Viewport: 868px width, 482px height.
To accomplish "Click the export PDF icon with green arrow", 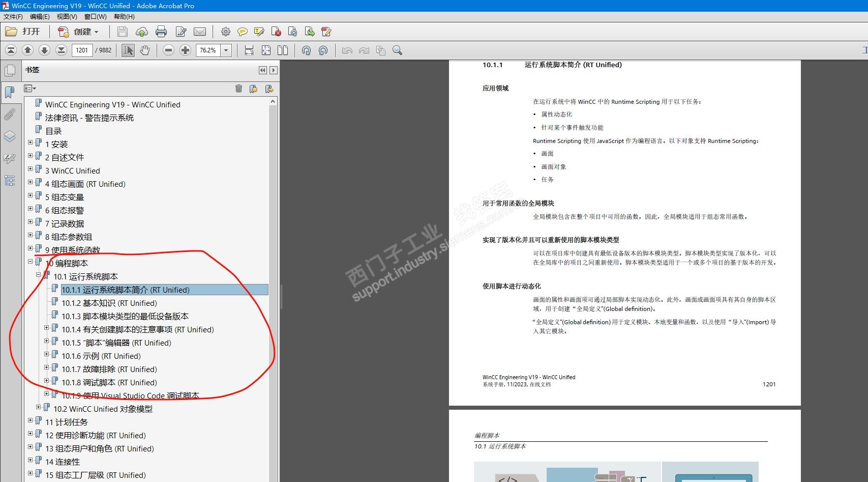I will coord(310,32).
